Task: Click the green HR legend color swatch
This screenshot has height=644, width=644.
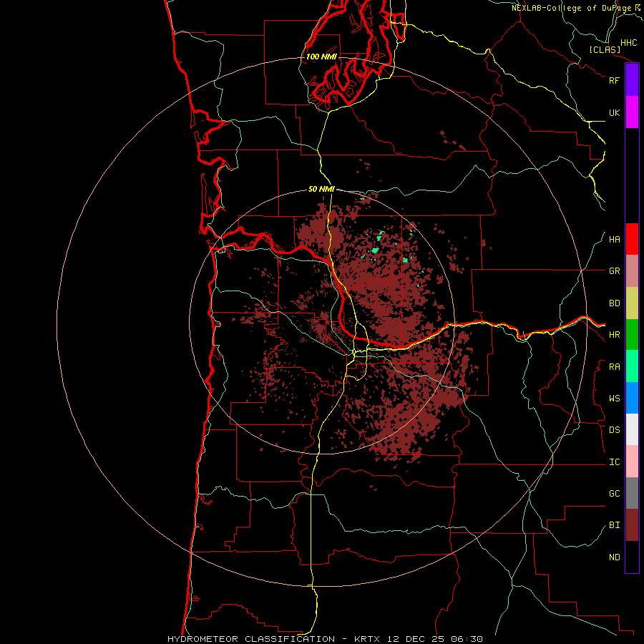Action: pos(632,335)
